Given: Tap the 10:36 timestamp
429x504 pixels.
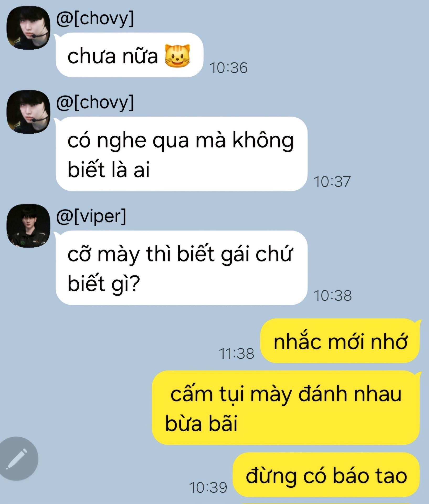Looking at the screenshot, I should point(229,68).
